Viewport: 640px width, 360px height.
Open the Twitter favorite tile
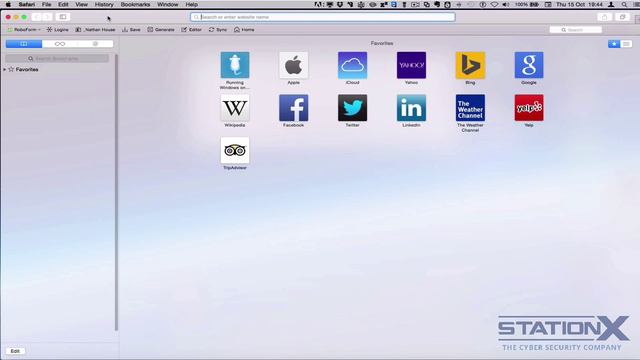[x=352, y=108]
